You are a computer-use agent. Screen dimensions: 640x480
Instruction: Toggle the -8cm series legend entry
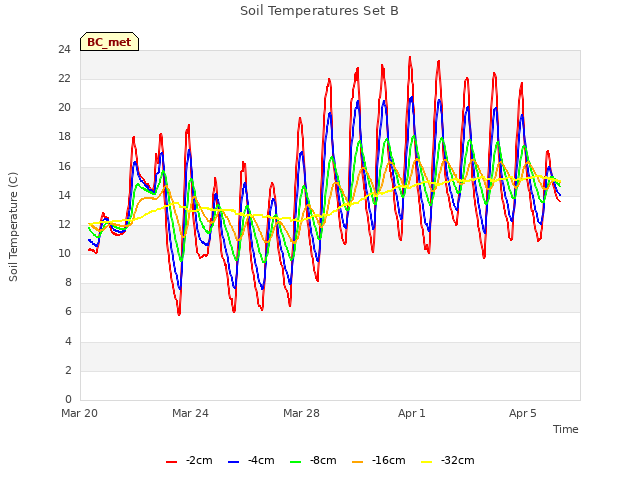(313, 460)
